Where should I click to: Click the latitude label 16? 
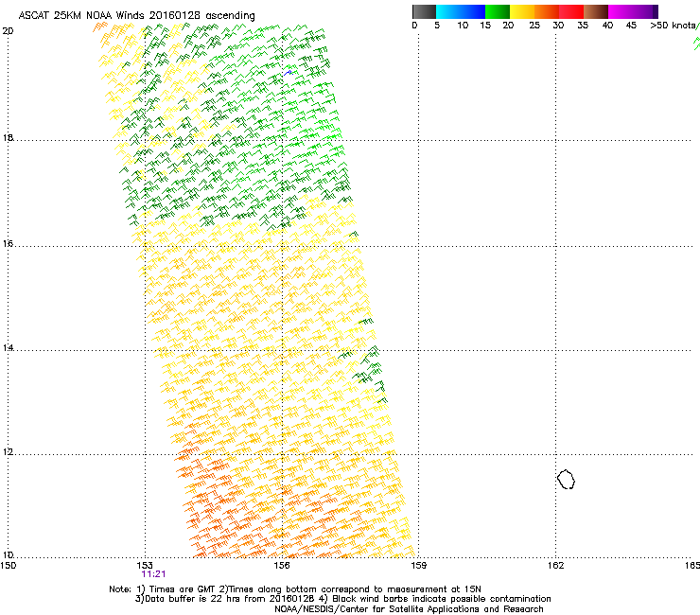[8, 243]
